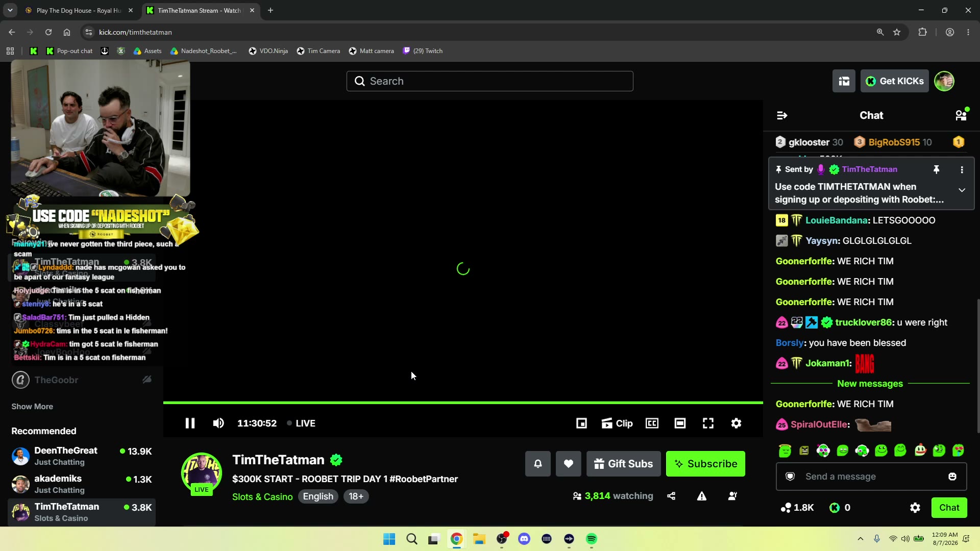Open picture-in-picture mini player

(x=581, y=423)
